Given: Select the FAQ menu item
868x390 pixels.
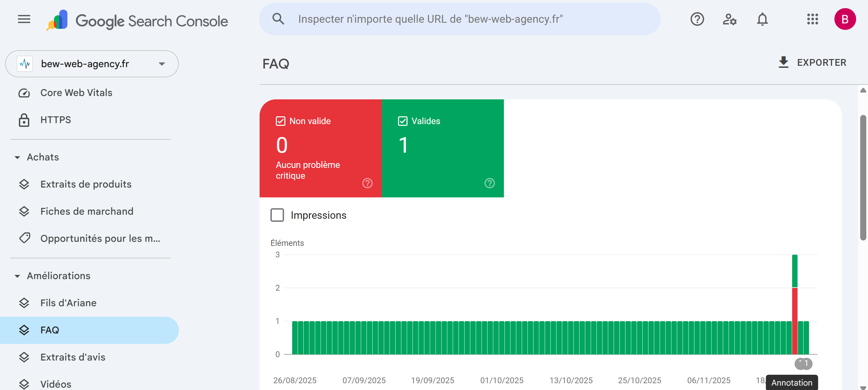Looking at the screenshot, I should (x=90, y=330).
